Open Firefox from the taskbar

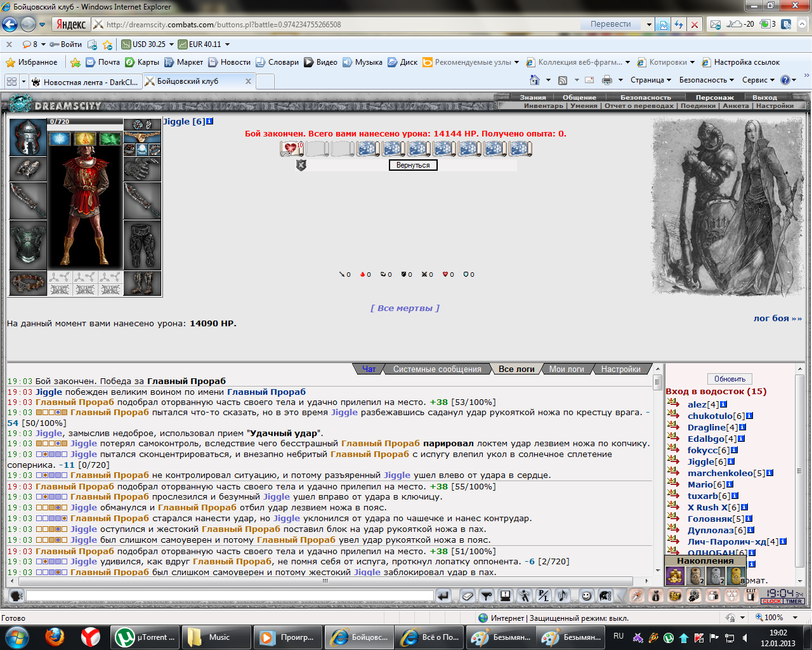[x=55, y=637]
